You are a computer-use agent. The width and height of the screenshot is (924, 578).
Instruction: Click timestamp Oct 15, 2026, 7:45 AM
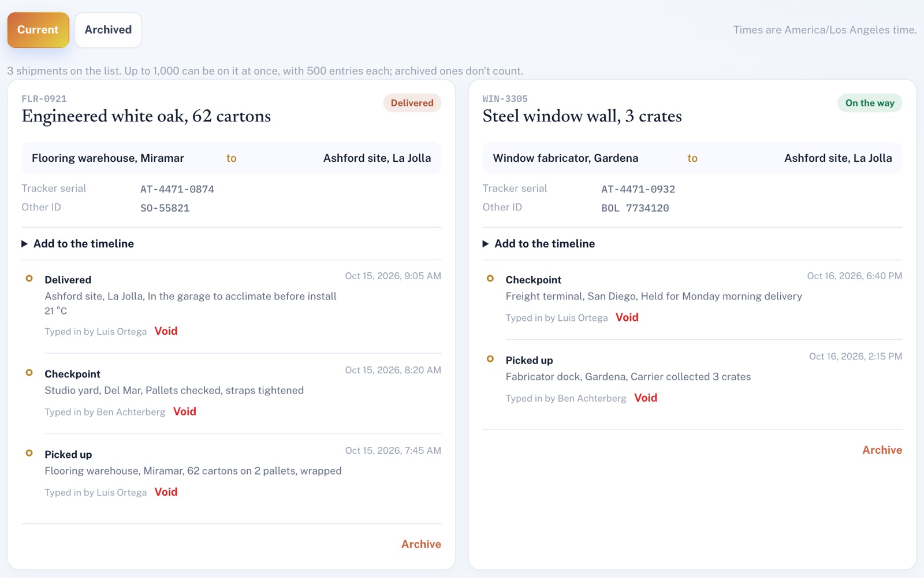(393, 451)
